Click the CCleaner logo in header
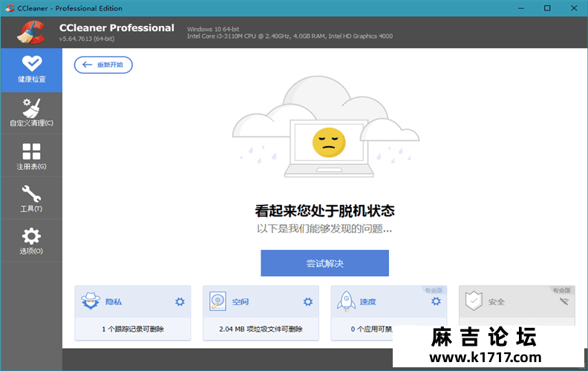This screenshot has height=371, width=588. [x=31, y=32]
